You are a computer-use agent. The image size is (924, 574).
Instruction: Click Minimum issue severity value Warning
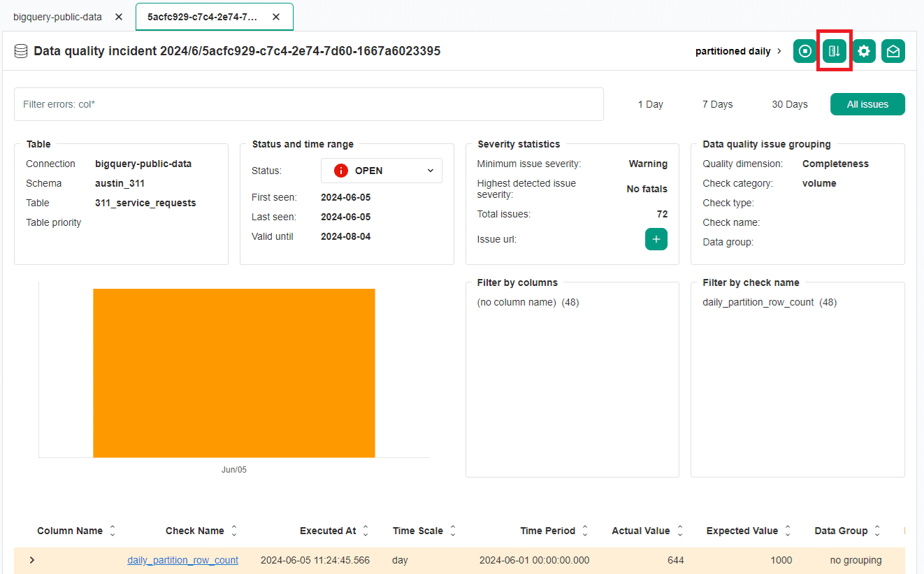click(x=648, y=164)
